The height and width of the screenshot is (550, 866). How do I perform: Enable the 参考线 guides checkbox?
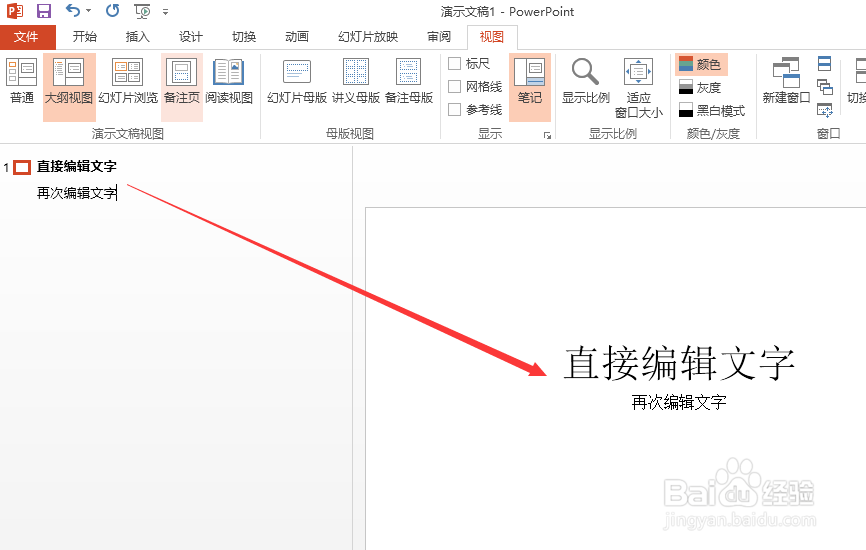455,109
